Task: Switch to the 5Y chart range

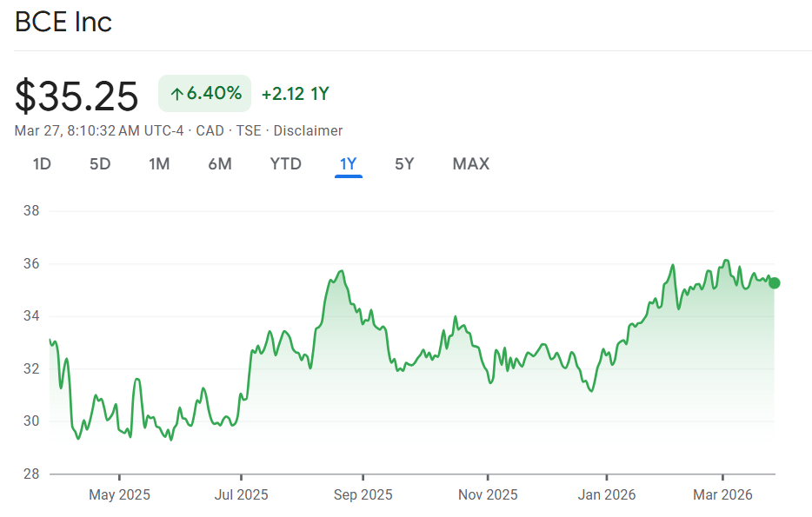Action: pyautogui.click(x=404, y=163)
